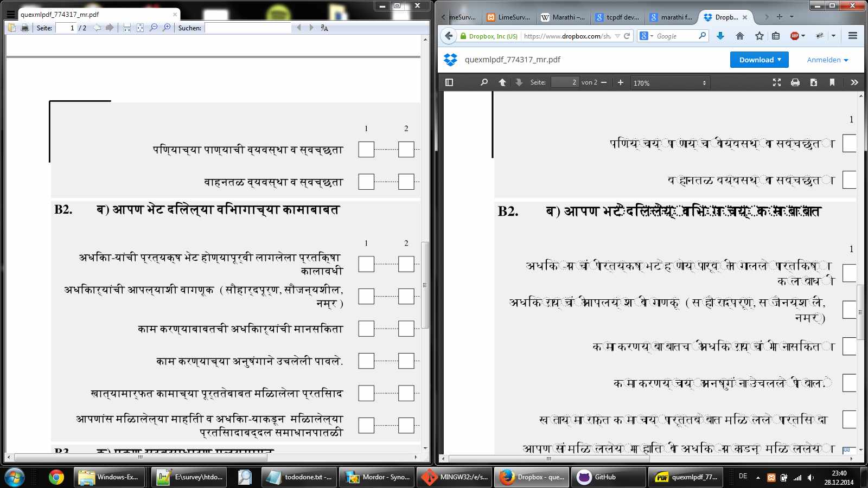Open the Windows Start menu
Image resolution: width=868 pixels, height=488 pixels.
[x=15, y=477]
